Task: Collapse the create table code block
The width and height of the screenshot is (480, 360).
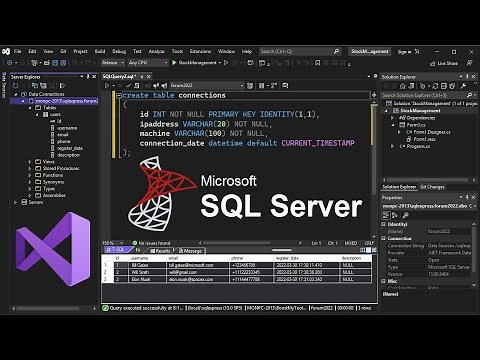Action: 119,95
